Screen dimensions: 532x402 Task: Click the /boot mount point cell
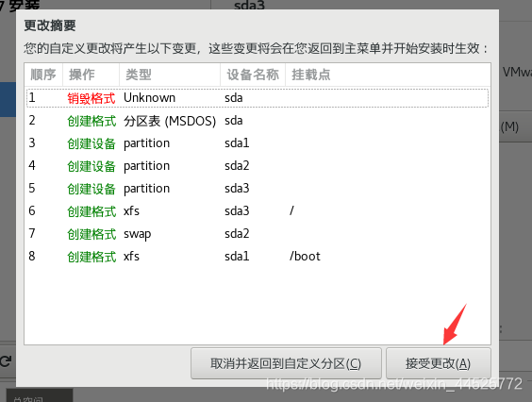coord(305,257)
